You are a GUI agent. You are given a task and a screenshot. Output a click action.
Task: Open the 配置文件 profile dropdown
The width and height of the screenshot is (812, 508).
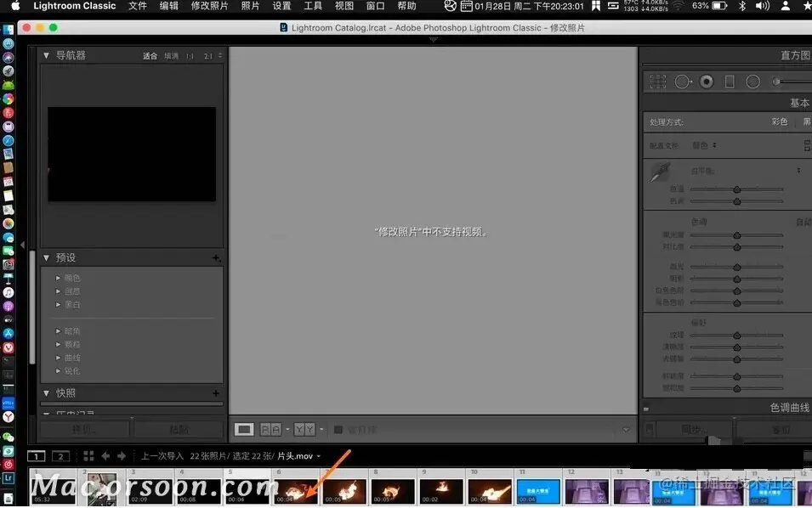704,145
